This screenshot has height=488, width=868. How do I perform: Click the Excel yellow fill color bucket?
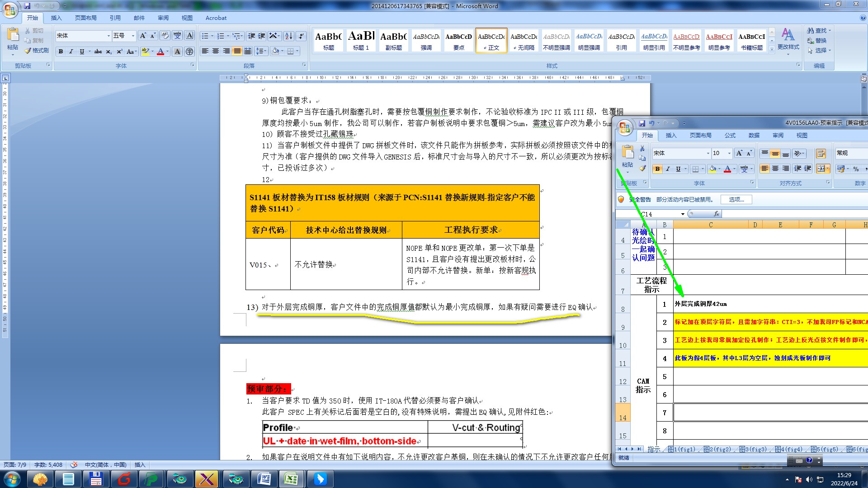click(712, 169)
